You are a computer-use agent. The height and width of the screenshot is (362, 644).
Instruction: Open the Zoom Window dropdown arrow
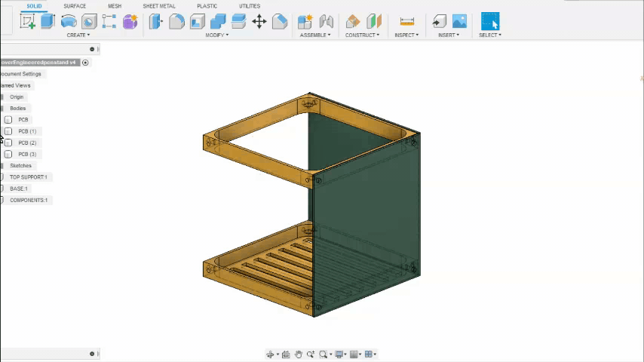coord(330,354)
